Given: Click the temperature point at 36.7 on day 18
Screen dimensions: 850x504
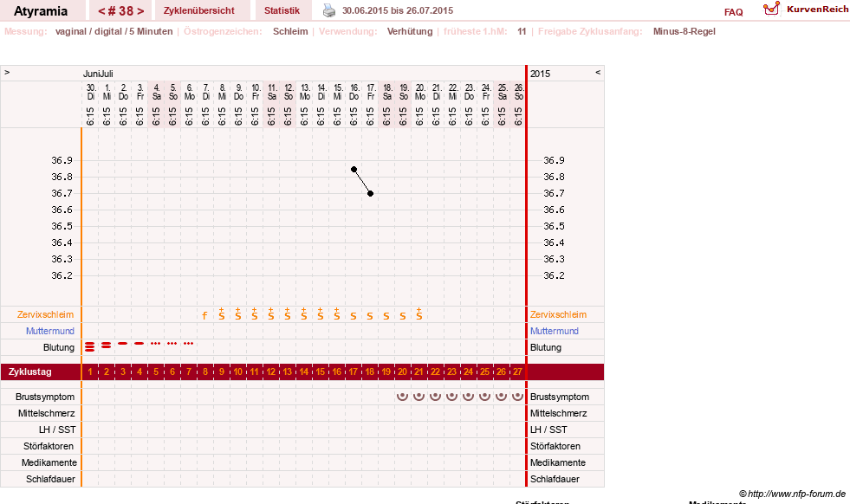Looking at the screenshot, I should point(371,193).
